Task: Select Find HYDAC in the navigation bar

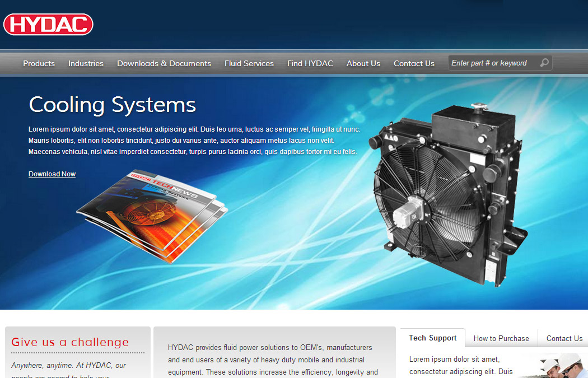Action: [310, 63]
